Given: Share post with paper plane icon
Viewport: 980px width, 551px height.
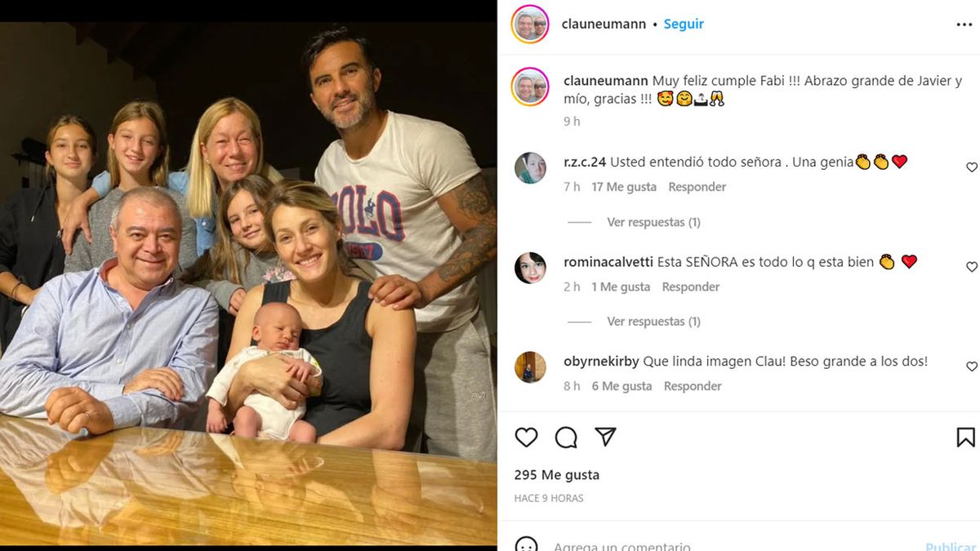Looking at the screenshot, I should 605,438.
